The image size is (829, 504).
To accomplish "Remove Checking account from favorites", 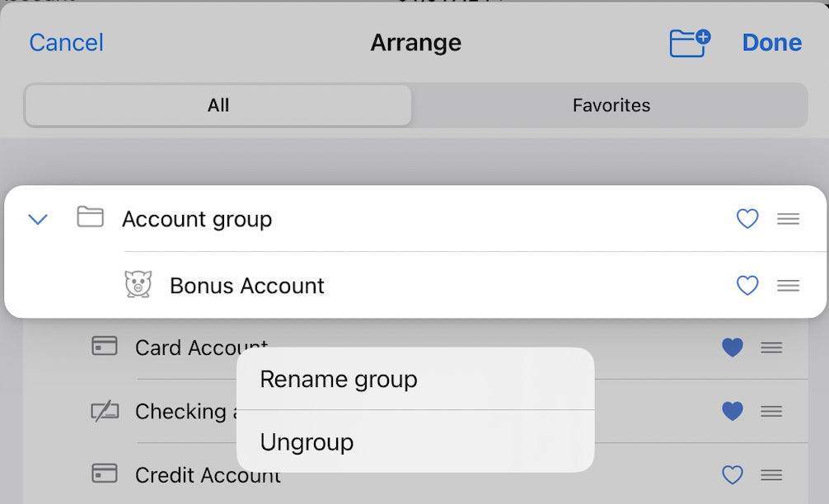I will 732,411.
